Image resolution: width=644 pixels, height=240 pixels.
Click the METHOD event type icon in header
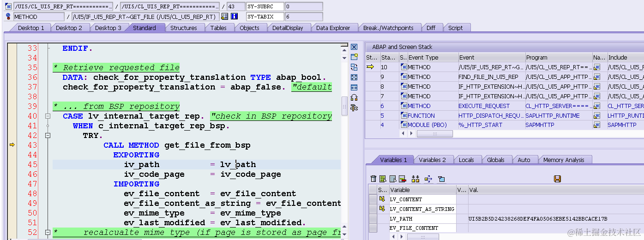8,17
